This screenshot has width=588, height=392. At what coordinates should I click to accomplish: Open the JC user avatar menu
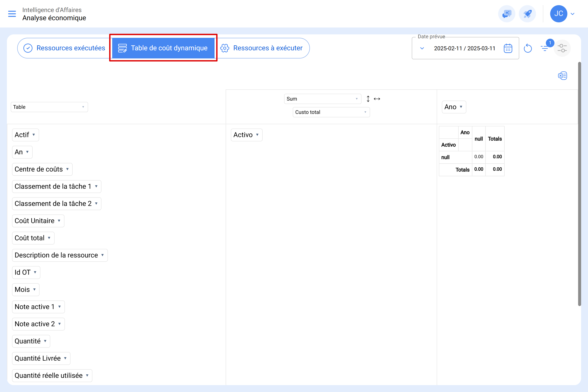click(x=559, y=14)
